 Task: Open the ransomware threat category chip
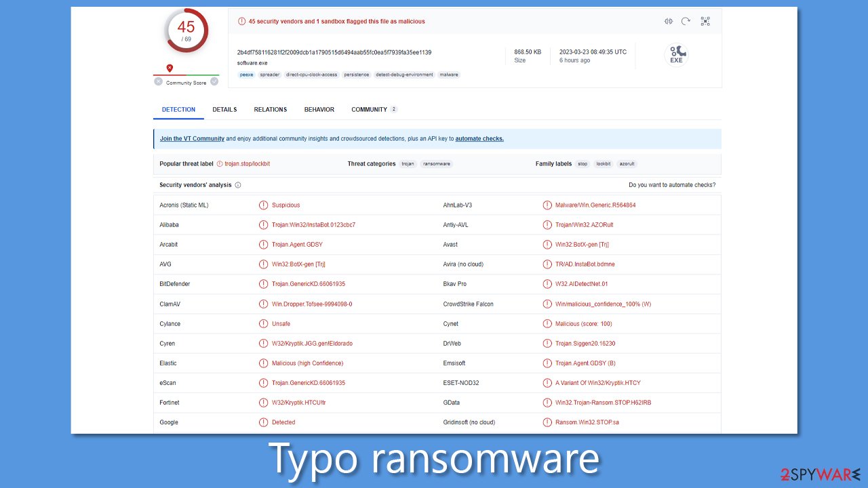click(436, 163)
